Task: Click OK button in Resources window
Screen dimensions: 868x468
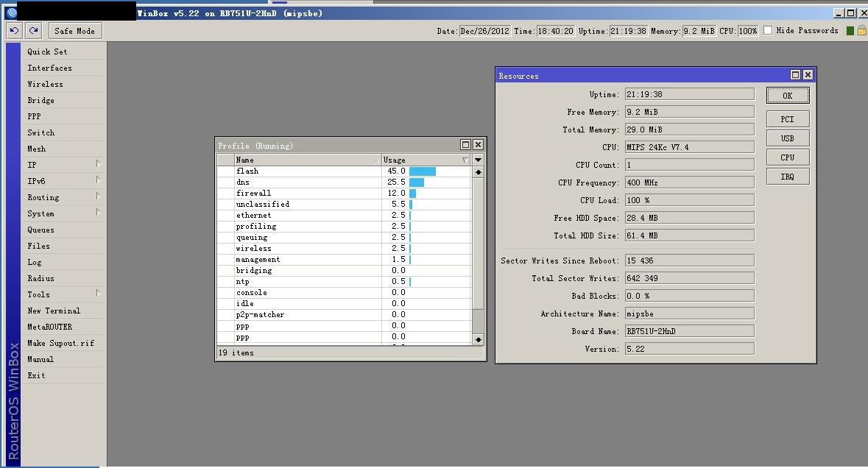Action: [788, 96]
